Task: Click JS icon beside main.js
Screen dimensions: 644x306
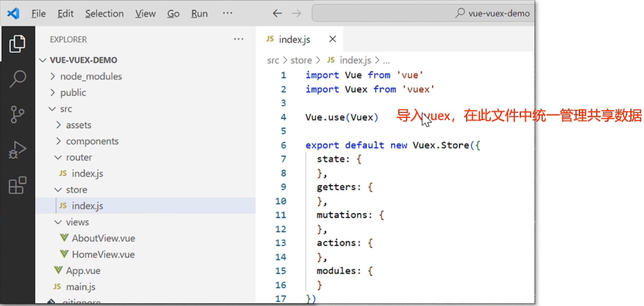Action: click(57, 286)
